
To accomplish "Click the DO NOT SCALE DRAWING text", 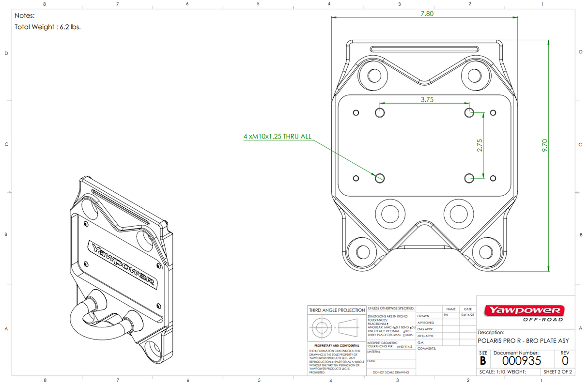I will click(x=390, y=372).
